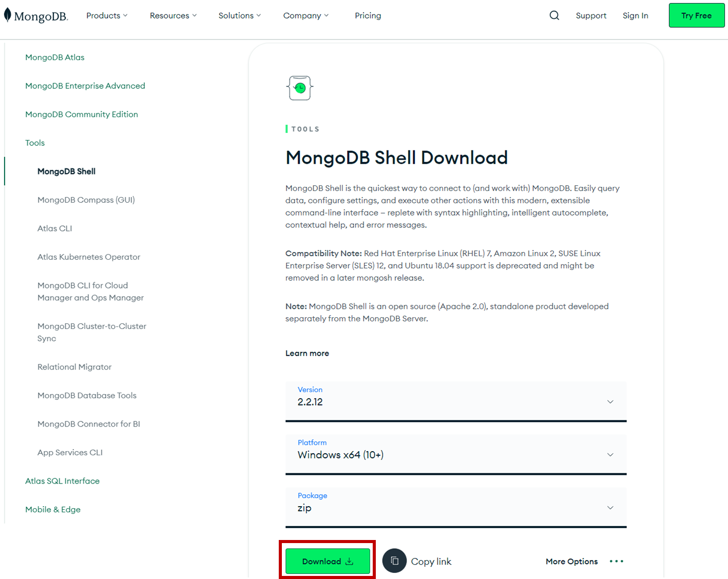Click Sign In
This screenshot has width=728, height=579.
636,15
